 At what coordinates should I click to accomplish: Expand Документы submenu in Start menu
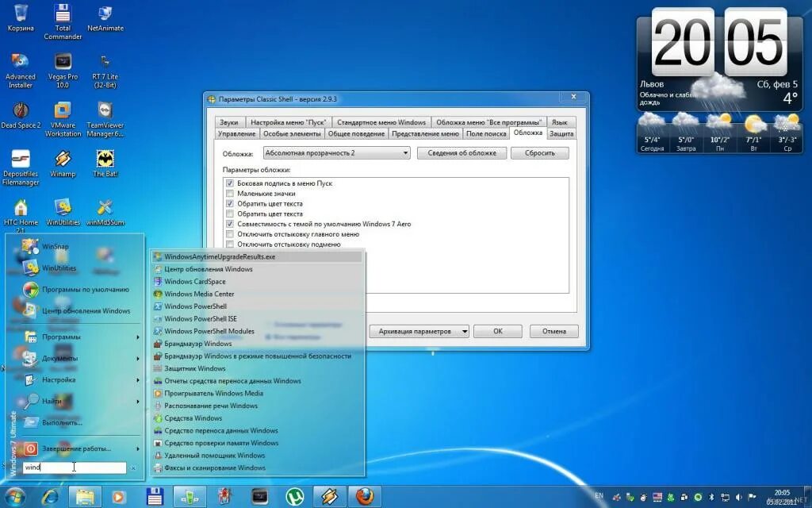click(82, 358)
